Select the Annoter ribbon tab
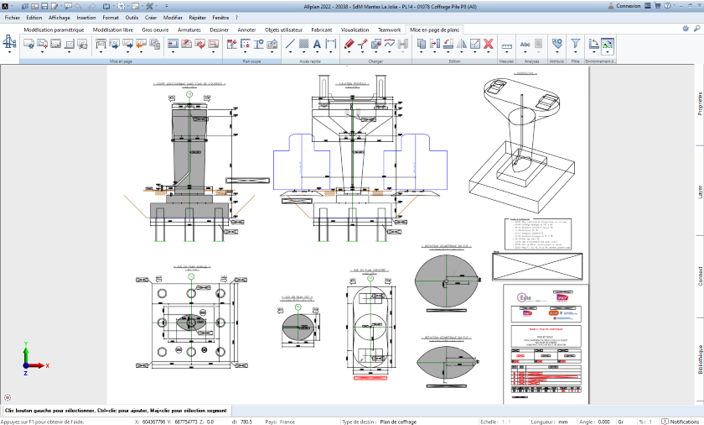Screen dimensions: 704x425 point(246,30)
